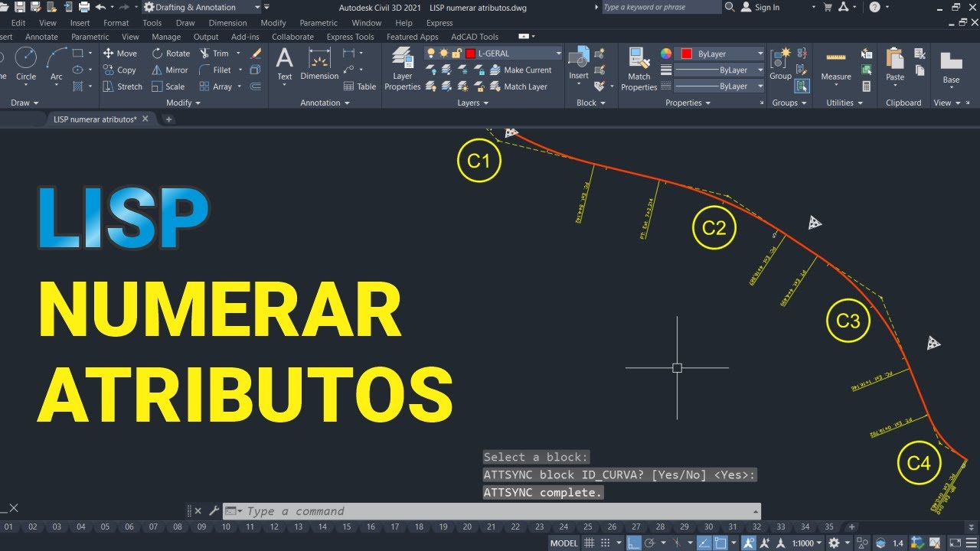Open the object color ByLayer dropdown
This screenshot has width=980, height=551.
tap(720, 54)
